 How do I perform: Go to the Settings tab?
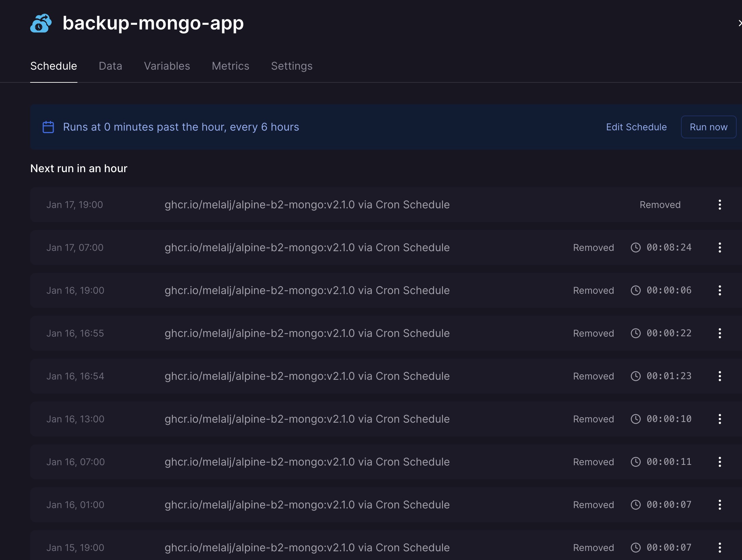tap(292, 66)
